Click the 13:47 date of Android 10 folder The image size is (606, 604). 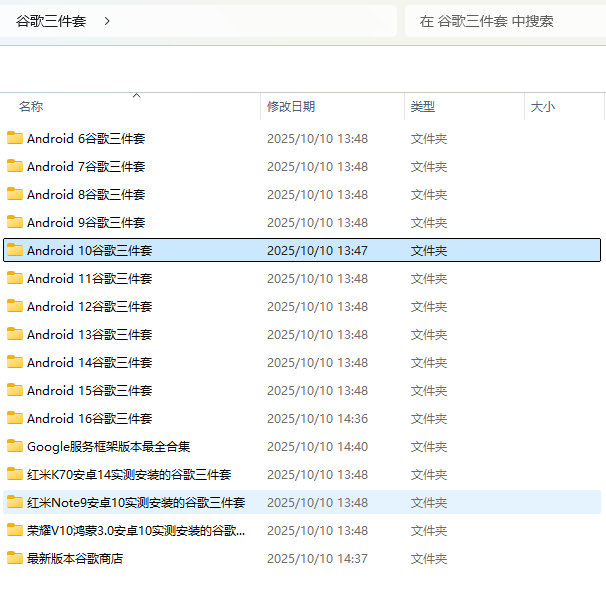(x=317, y=250)
